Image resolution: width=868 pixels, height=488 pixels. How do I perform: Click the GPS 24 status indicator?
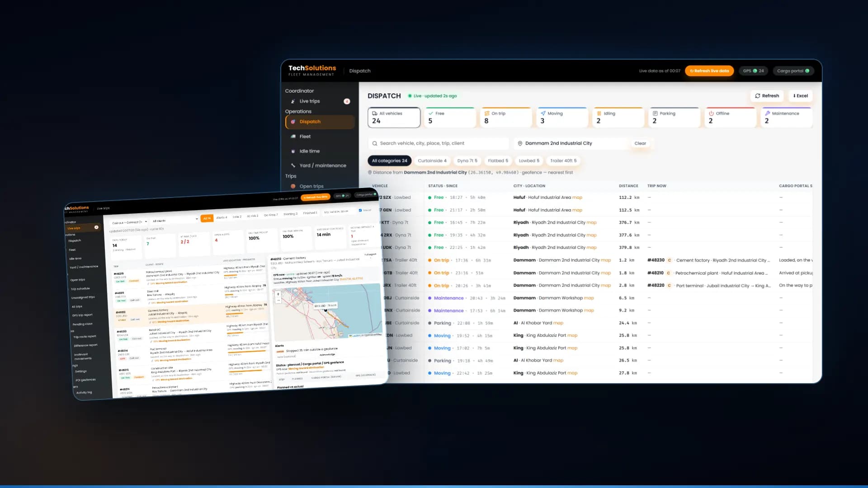click(x=753, y=71)
